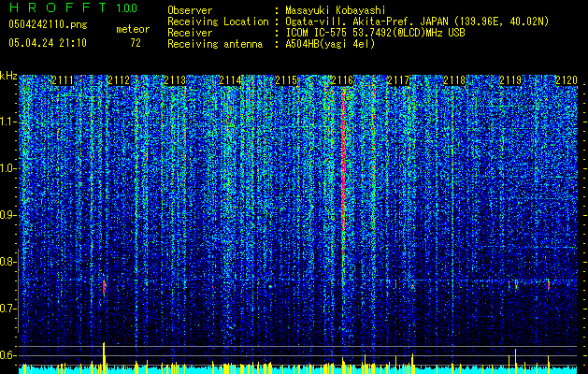Click the 2113 time marker
Viewport: 588px width, 374px height.
pyautogui.click(x=175, y=80)
